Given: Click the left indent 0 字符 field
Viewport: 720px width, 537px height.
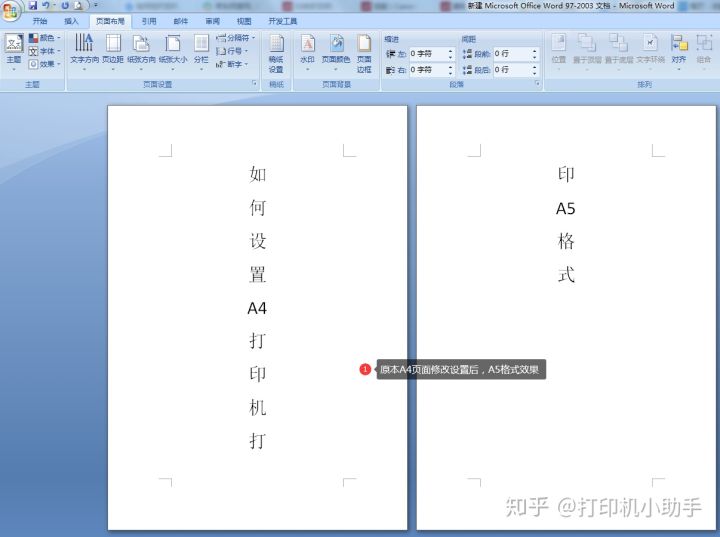Looking at the screenshot, I should click(428, 54).
